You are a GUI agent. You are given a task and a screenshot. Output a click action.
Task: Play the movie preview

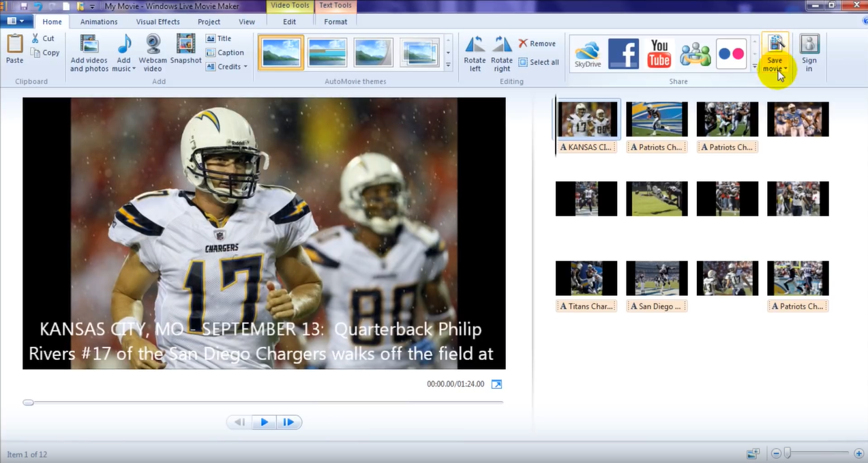coord(264,423)
